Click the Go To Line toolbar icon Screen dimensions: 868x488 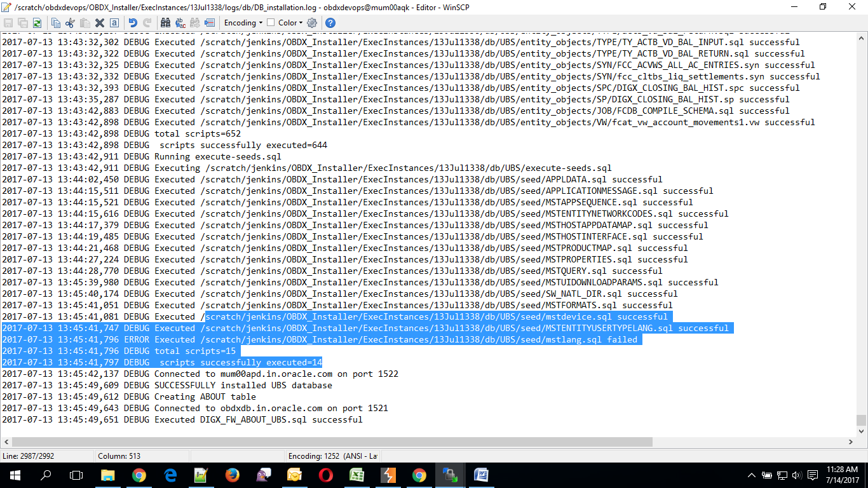(x=209, y=23)
